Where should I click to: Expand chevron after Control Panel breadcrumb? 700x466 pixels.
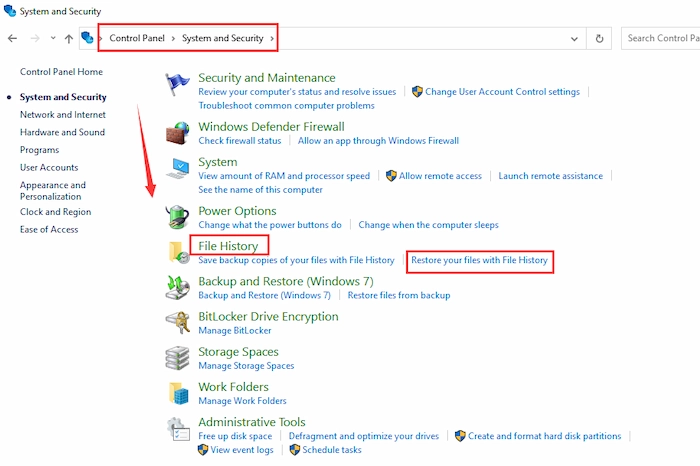tap(173, 38)
